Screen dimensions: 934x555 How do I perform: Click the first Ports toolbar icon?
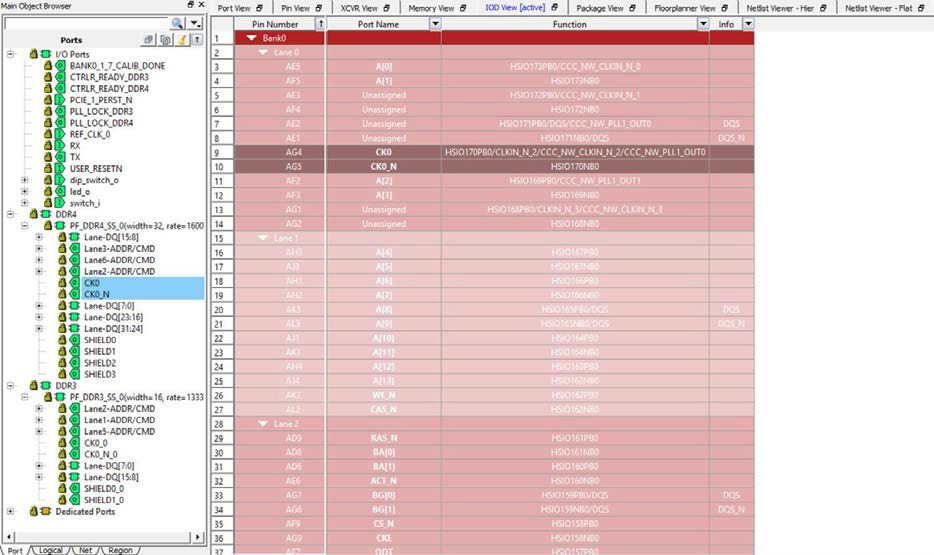click(148, 40)
